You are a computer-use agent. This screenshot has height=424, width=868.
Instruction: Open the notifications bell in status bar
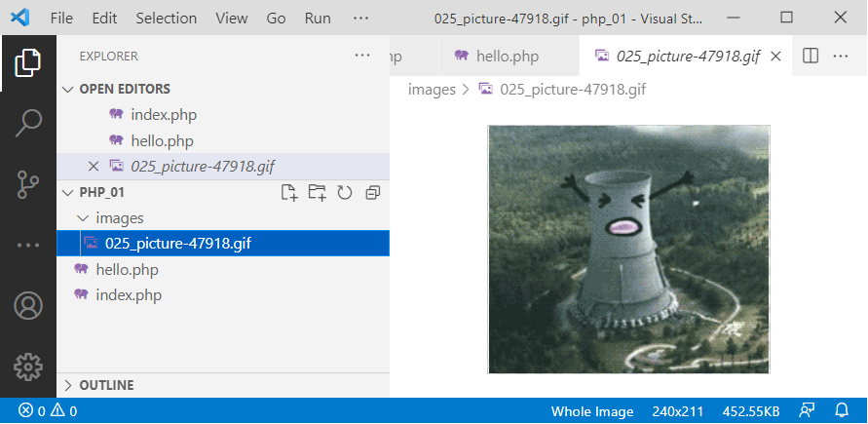tap(841, 411)
